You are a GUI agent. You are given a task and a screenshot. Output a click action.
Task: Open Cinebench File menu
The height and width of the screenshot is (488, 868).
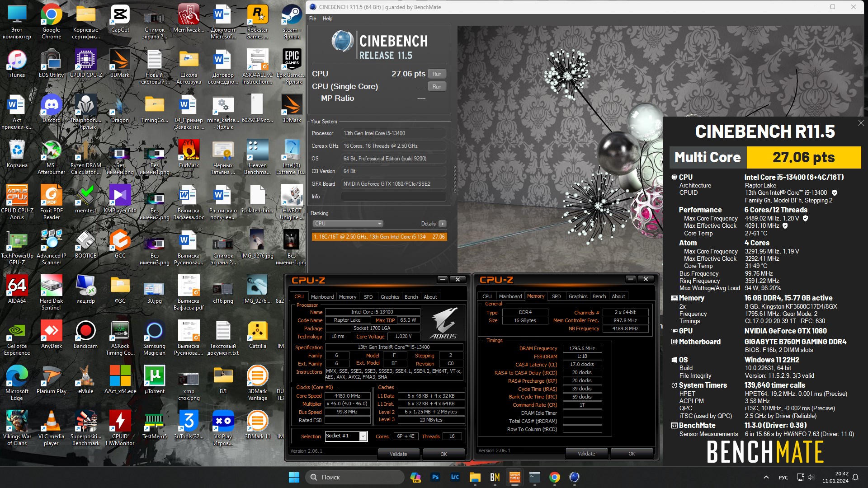(x=312, y=19)
